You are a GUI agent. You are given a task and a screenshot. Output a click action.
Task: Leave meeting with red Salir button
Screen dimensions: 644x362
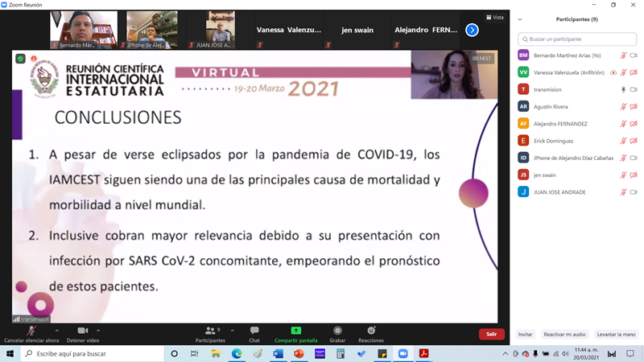point(491,334)
